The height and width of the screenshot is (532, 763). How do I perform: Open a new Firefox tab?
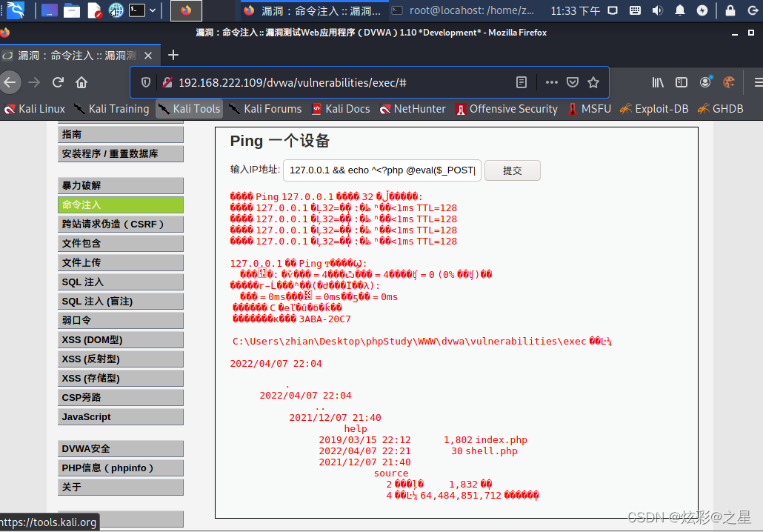173,55
